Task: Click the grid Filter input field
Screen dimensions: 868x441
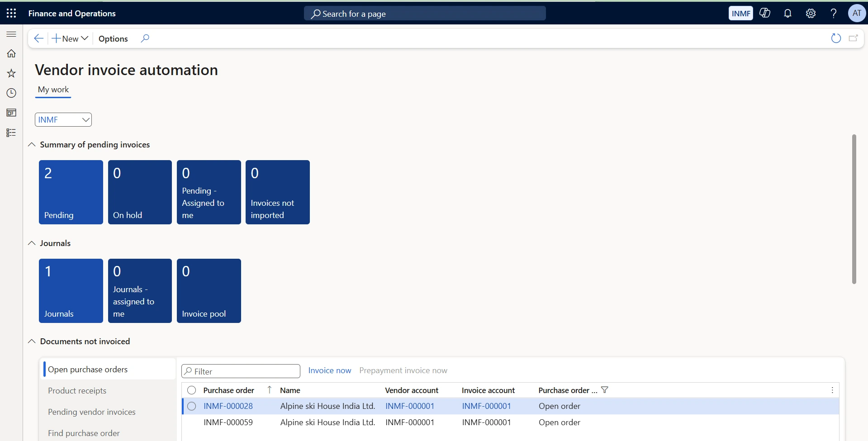Action: (x=241, y=371)
